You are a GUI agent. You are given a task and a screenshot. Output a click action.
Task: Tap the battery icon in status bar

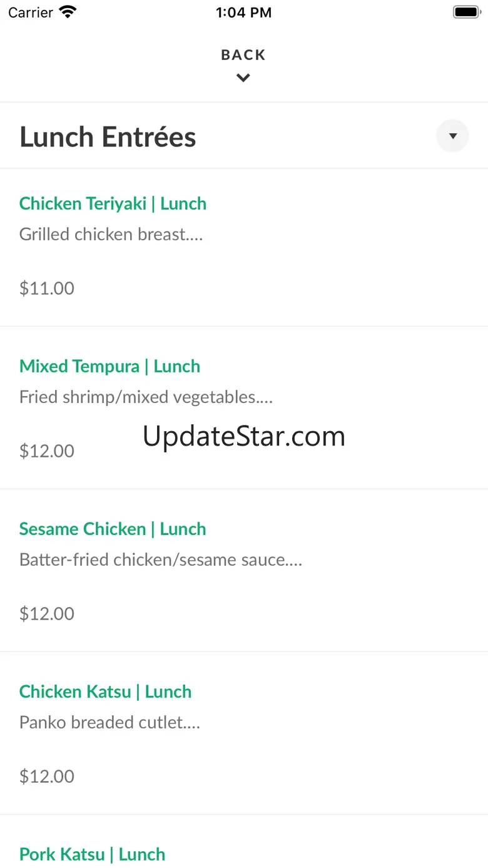click(x=465, y=12)
